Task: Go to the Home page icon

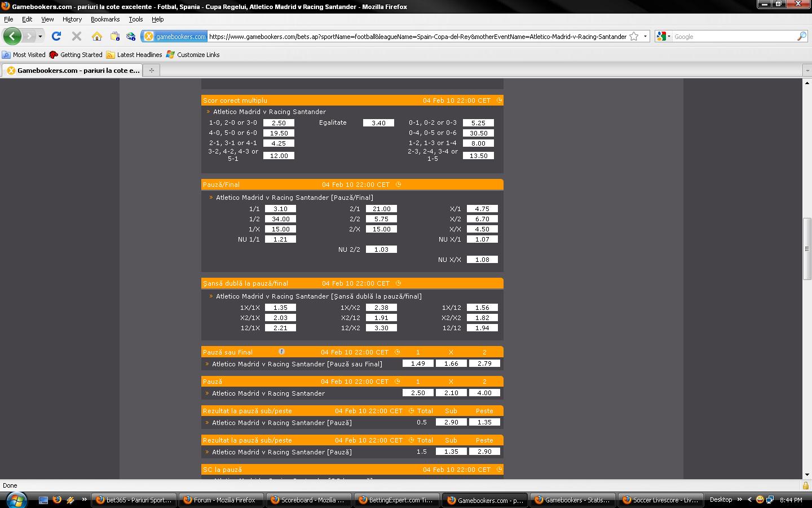Action: (97, 36)
